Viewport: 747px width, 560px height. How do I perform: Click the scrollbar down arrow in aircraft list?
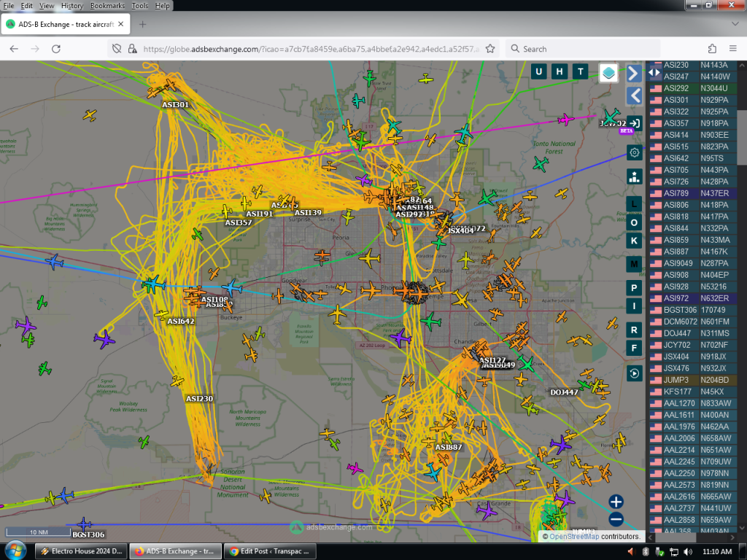(742, 528)
